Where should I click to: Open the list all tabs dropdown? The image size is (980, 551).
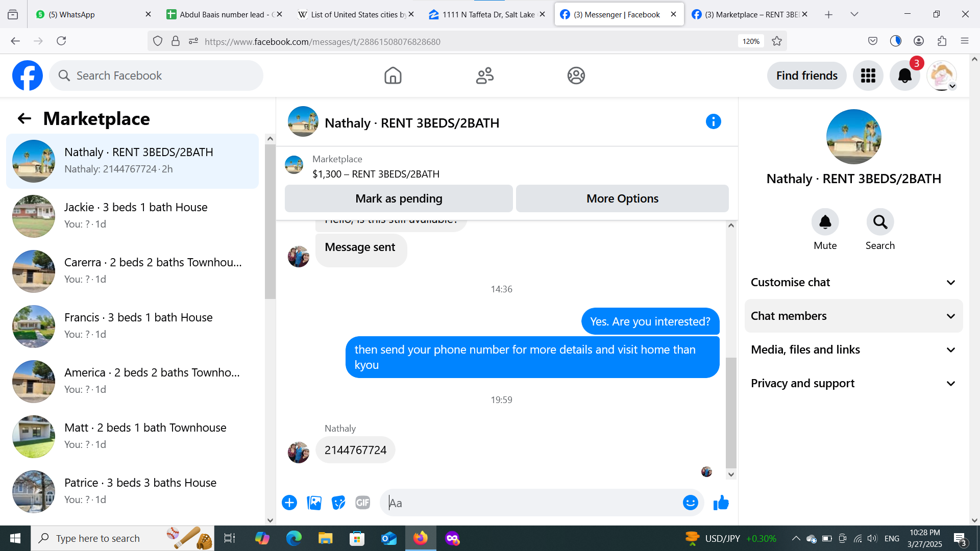(854, 14)
